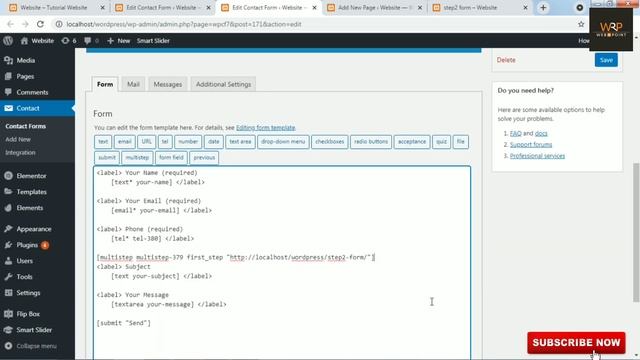640x360 pixels.
Task: Insert a radio buttons tag
Action: pyautogui.click(x=371, y=142)
